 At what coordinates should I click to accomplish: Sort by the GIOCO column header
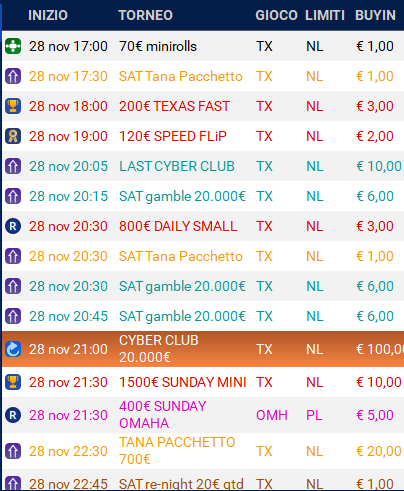276,15
